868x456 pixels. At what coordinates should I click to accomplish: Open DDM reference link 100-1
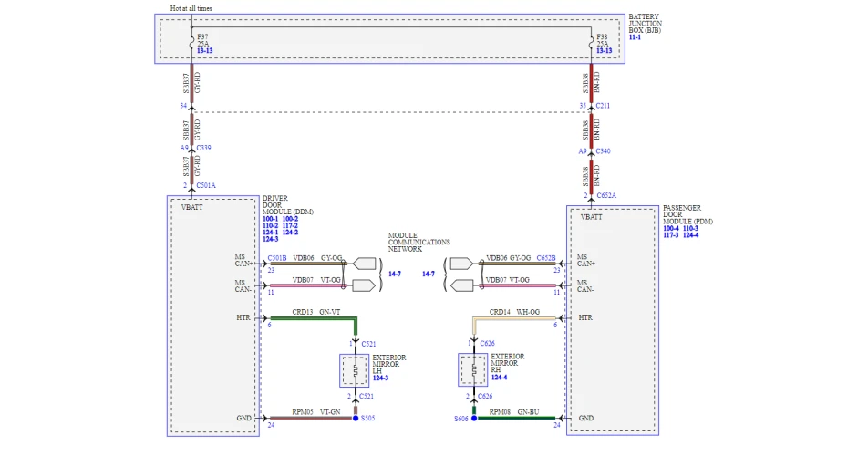(x=270, y=219)
